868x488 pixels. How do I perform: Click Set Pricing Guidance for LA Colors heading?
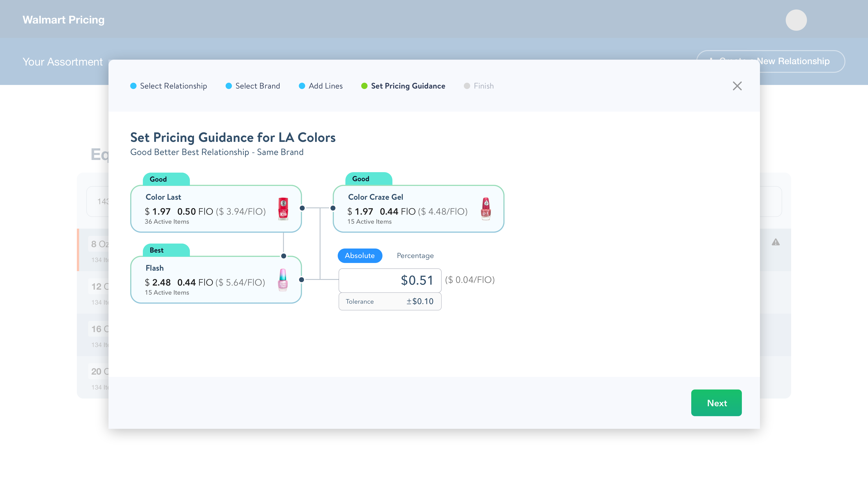233,137
